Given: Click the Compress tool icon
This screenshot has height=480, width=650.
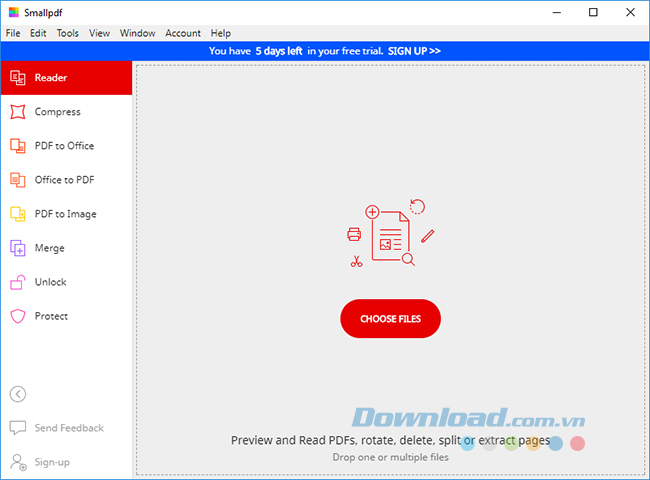Looking at the screenshot, I should click(x=17, y=112).
